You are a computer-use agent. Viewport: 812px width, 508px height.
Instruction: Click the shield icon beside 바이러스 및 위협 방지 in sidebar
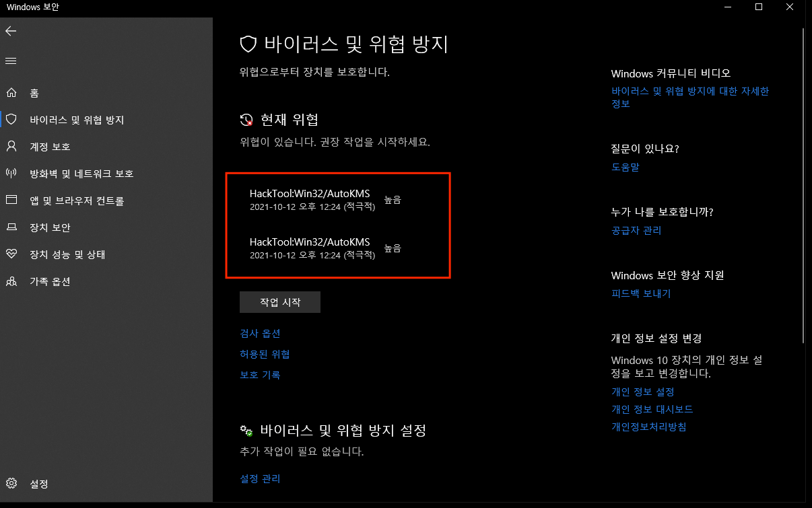11,120
